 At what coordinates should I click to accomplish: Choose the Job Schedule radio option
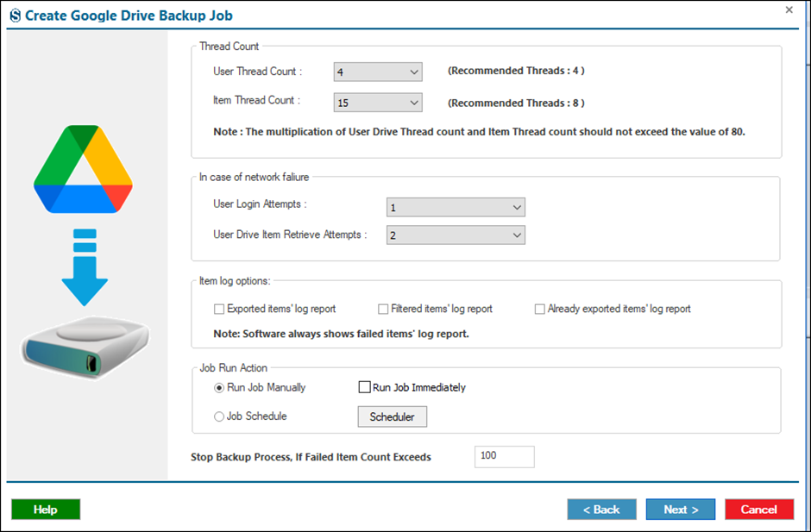219,416
